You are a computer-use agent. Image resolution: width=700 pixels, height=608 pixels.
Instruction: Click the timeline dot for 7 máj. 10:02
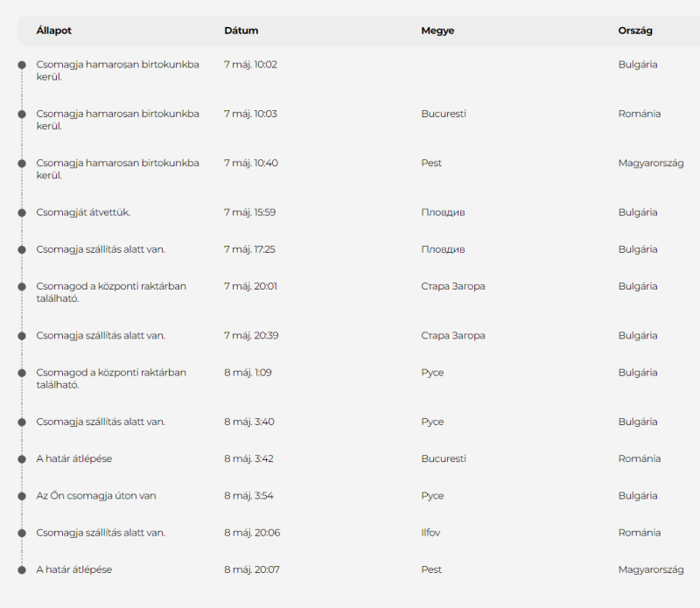[x=22, y=65]
